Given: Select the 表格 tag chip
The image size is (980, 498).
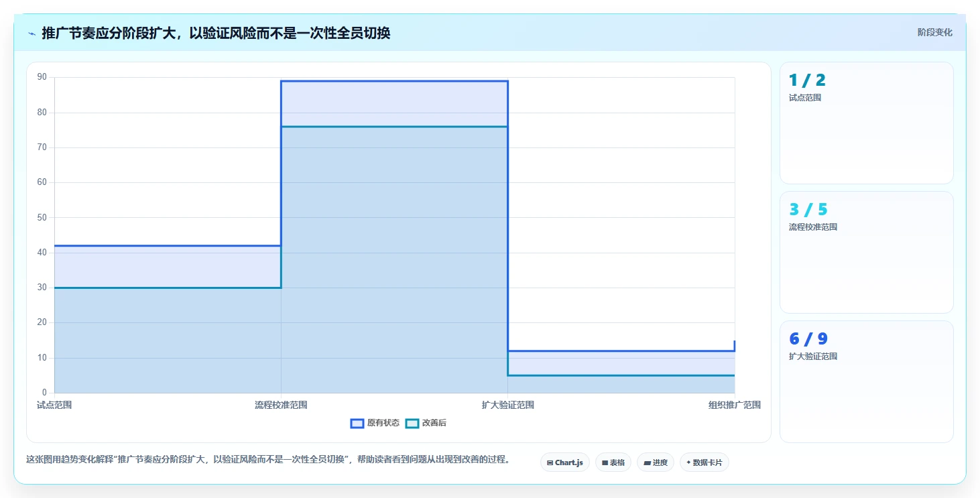Looking at the screenshot, I should click(613, 462).
